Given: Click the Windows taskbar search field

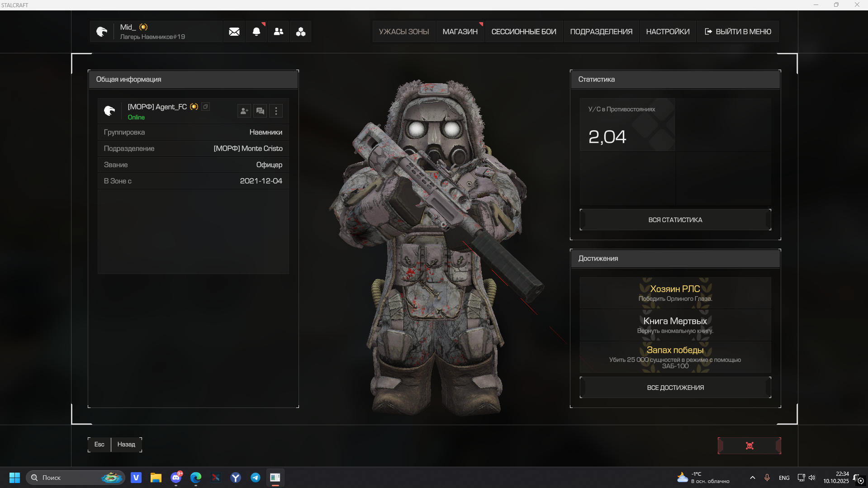Looking at the screenshot, I should [68, 478].
